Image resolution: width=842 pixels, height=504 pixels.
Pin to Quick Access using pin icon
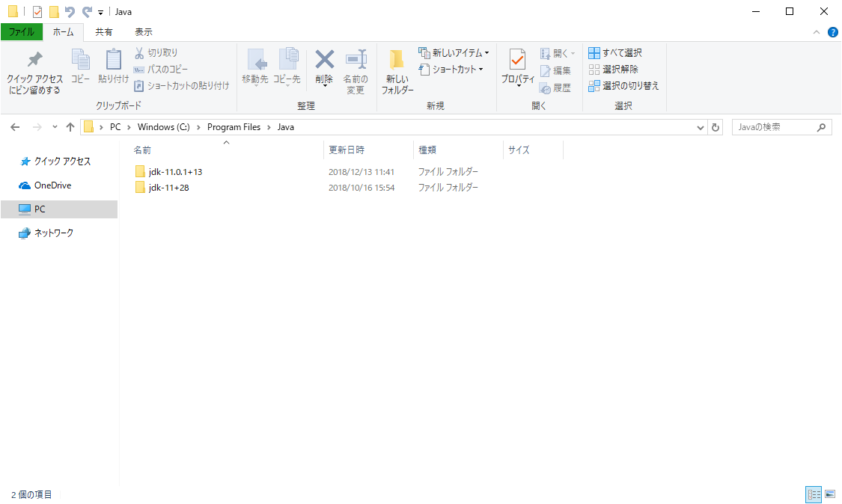pyautogui.click(x=35, y=73)
